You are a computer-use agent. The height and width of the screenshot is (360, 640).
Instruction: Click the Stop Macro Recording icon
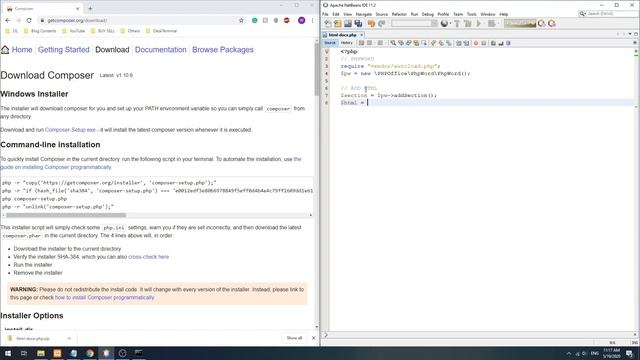(x=484, y=43)
